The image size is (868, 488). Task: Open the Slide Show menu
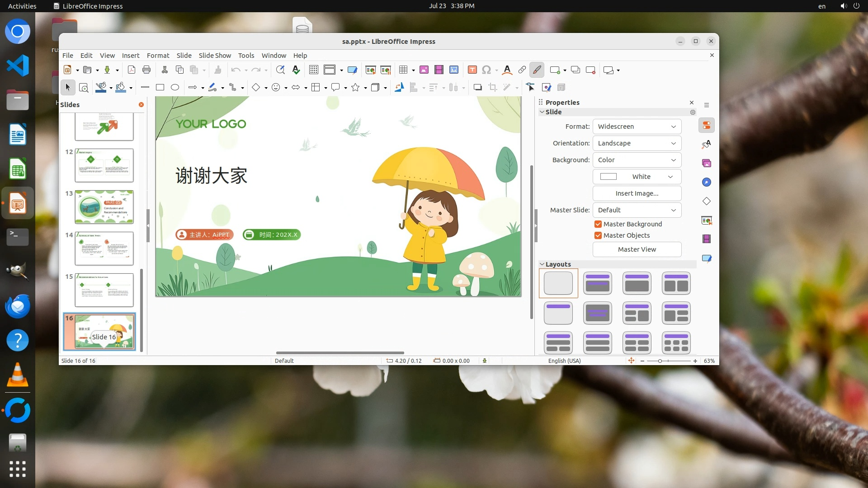(x=215, y=55)
